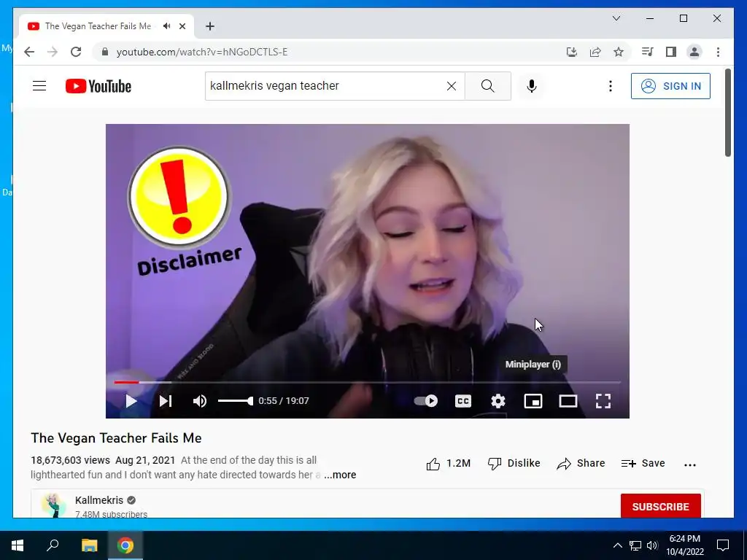This screenshot has height=560, width=747.
Task: Mute tab via audio speaker indicator
Action: (x=166, y=26)
